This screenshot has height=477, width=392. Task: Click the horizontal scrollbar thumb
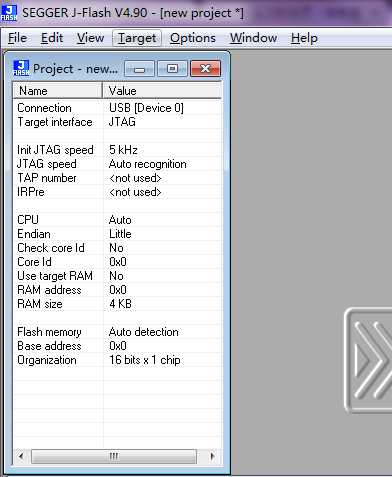114,456
